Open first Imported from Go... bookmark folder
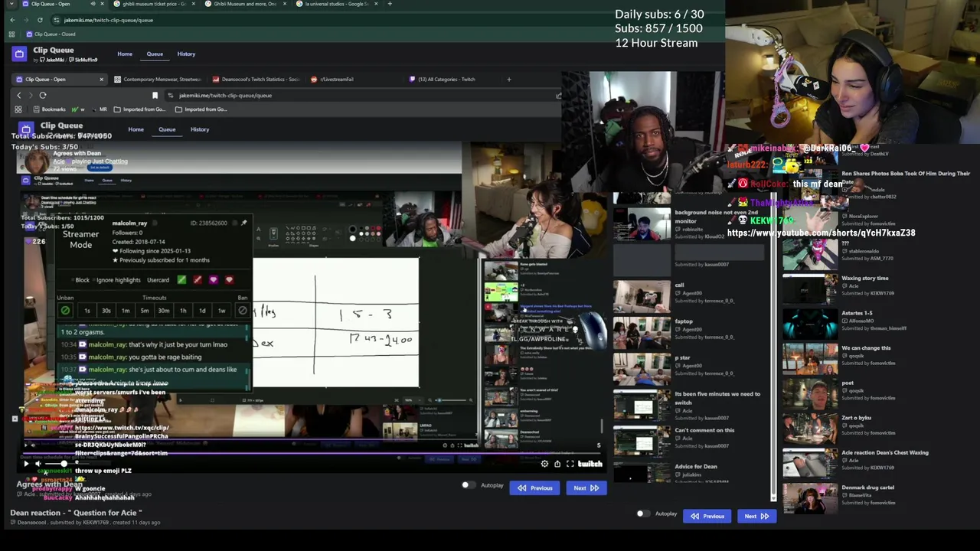Screen dimensions: 980x551 pos(139,109)
